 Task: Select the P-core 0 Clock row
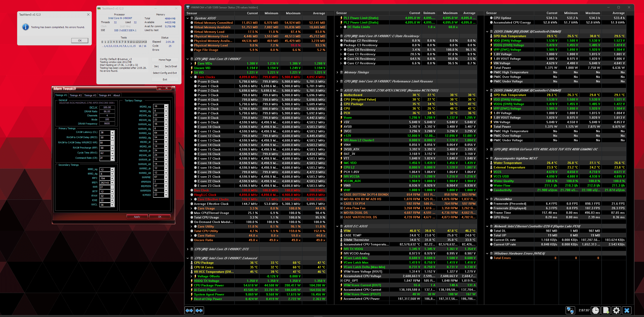coord(258,82)
